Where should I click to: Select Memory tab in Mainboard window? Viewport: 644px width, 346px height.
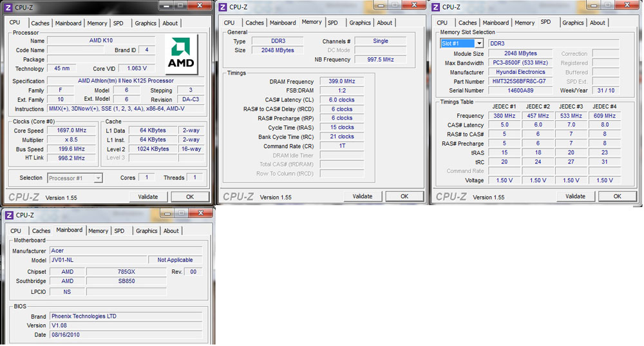tap(98, 231)
